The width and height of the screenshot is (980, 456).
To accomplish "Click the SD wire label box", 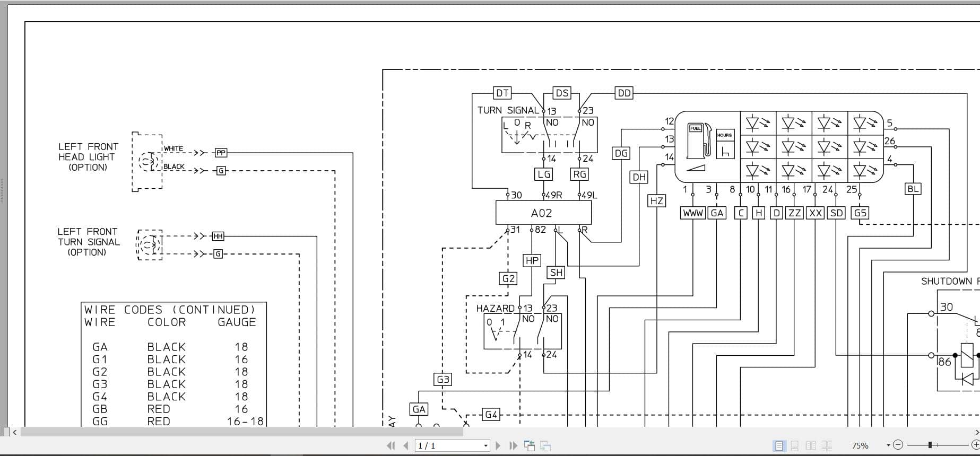I will [836, 213].
